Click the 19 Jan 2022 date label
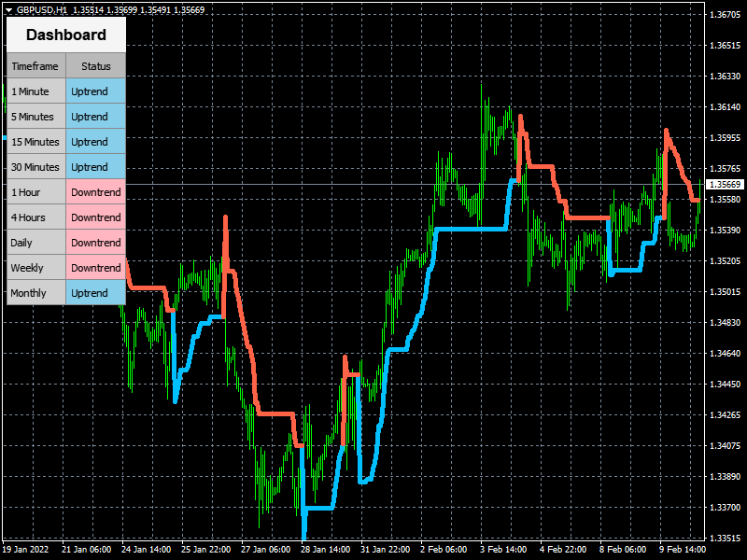The height and width of the screenshot is (560, 747). pos(25,550)
